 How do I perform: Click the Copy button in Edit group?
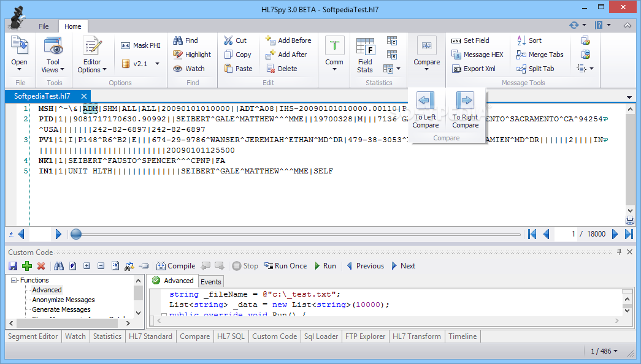coord(237,55)
